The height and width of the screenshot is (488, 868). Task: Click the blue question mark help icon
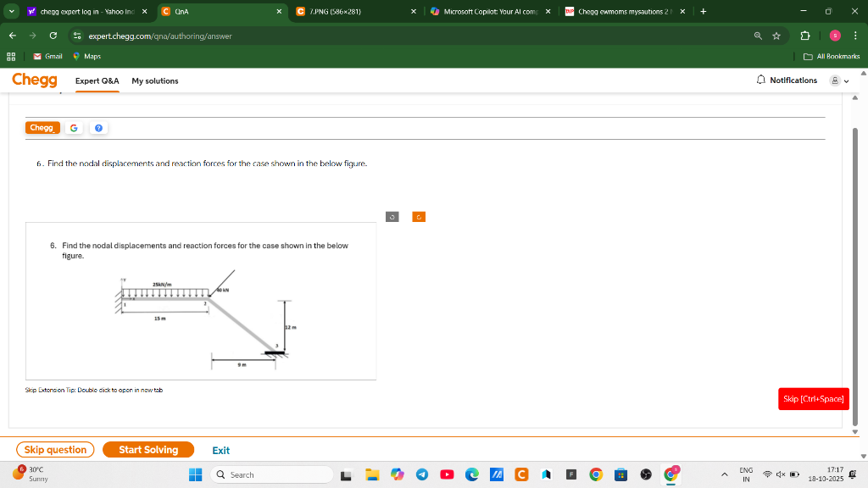pos(98,128)
